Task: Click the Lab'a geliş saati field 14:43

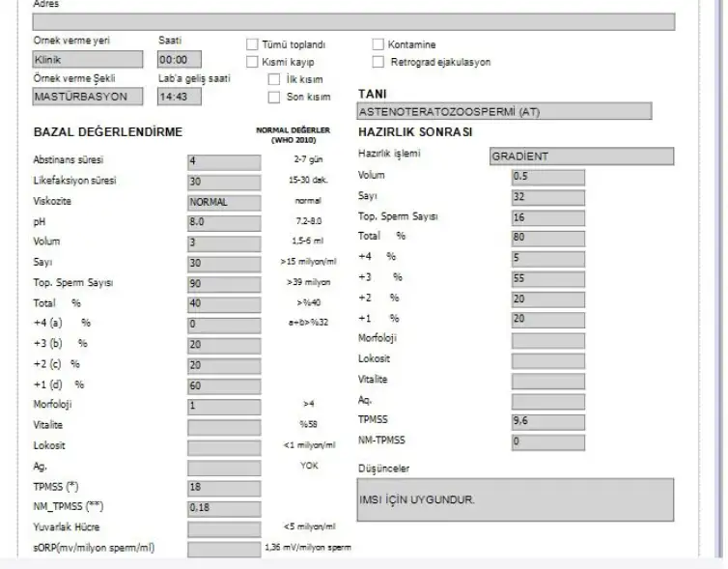Action: point(180,97)
